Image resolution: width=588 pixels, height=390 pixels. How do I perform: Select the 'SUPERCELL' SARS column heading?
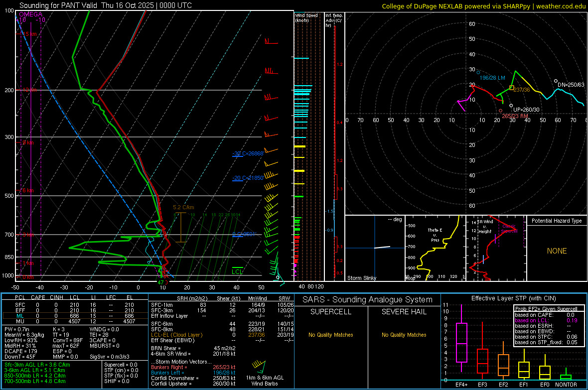[331, 312]
